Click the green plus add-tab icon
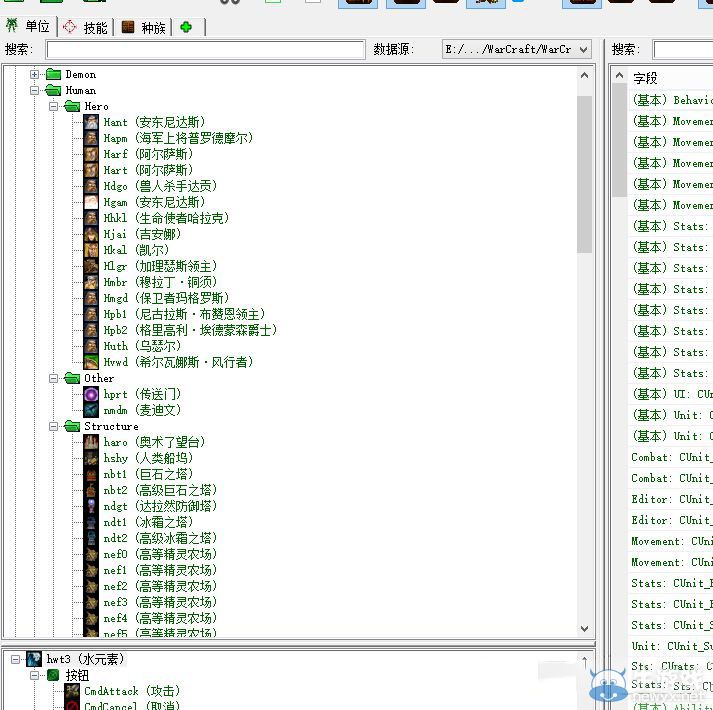713x710 pixels. (186, 27)
